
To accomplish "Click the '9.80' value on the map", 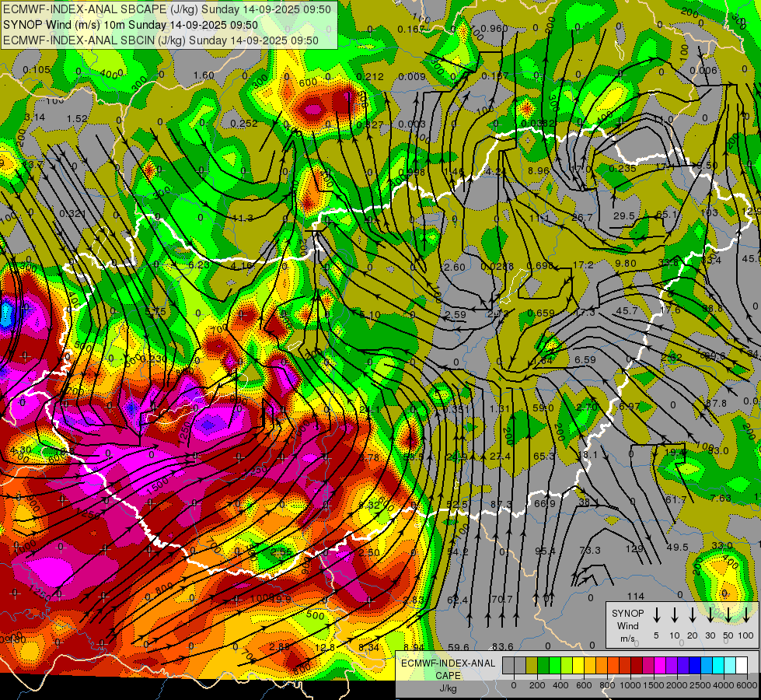I will [x=626, y=263].
